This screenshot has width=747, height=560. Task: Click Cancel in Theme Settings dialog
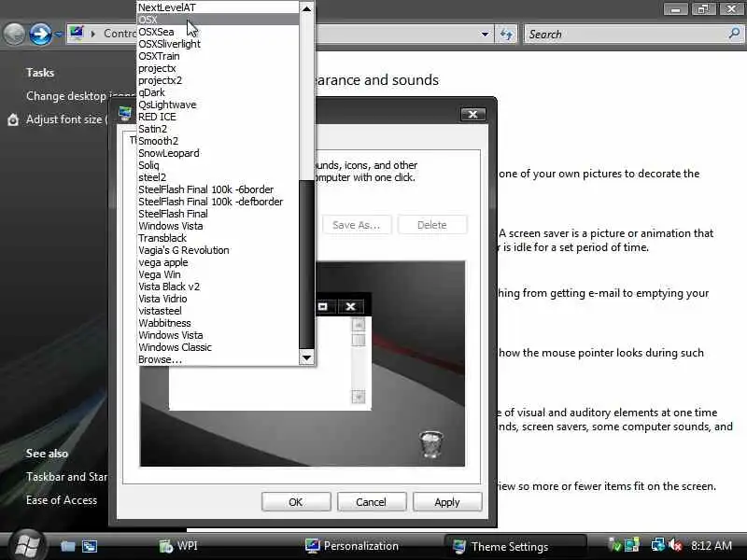point(372,502)
